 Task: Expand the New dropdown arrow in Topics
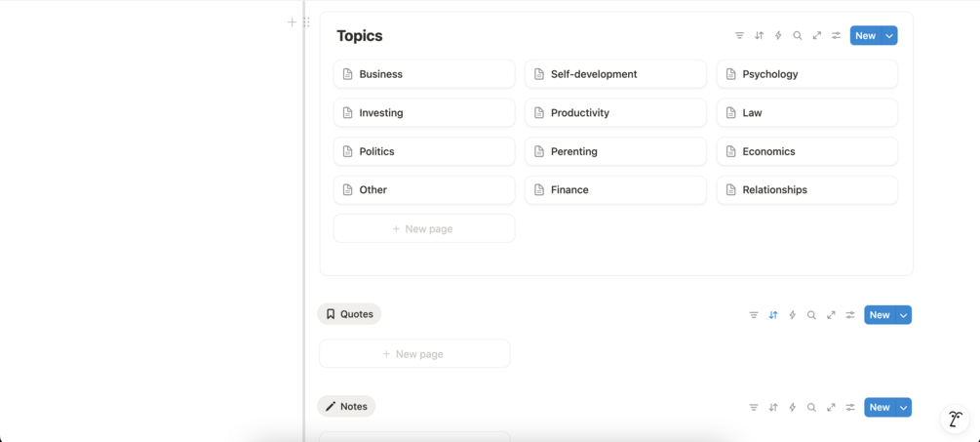(889, 36)
